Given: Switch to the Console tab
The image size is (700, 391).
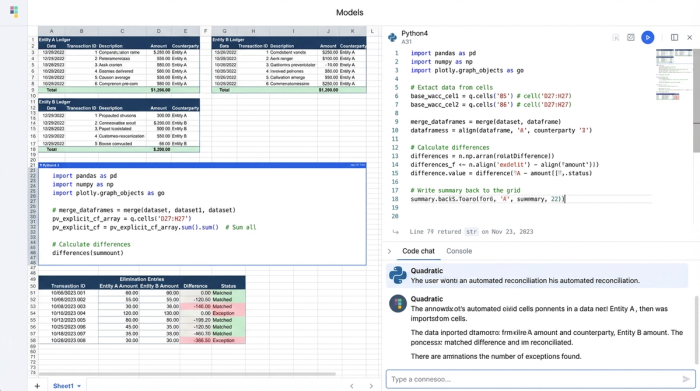Looking at the screenshot, I should (459, 251).
